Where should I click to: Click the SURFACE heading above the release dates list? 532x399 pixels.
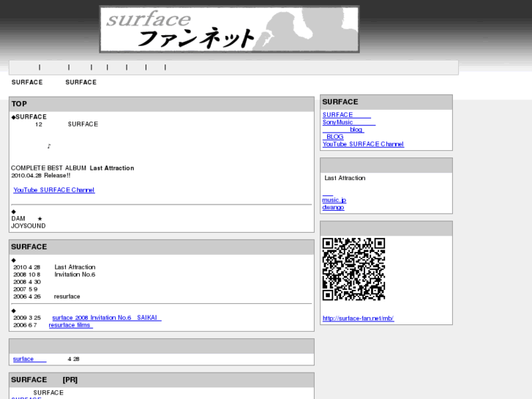tap(29, 247)
